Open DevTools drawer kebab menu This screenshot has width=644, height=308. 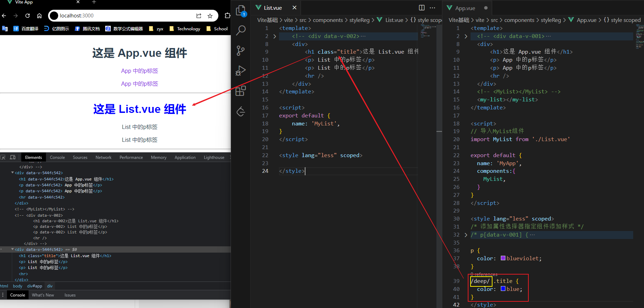coord(3,295)
